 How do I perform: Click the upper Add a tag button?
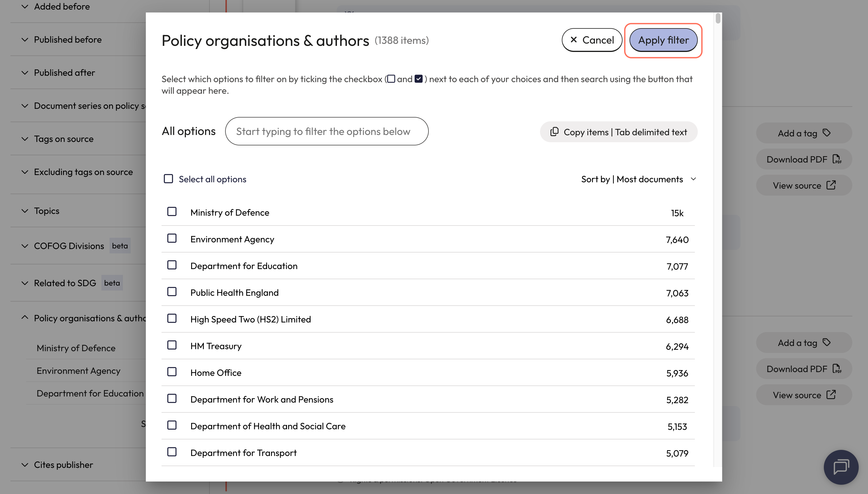pos(804,133)
